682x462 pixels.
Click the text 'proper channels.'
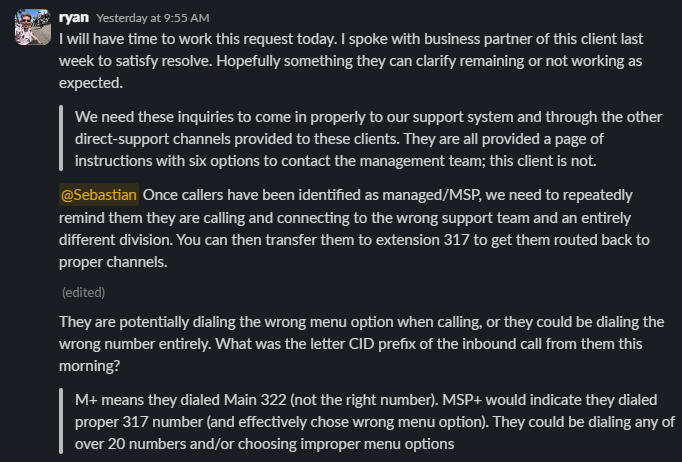(x=113, y=262)
